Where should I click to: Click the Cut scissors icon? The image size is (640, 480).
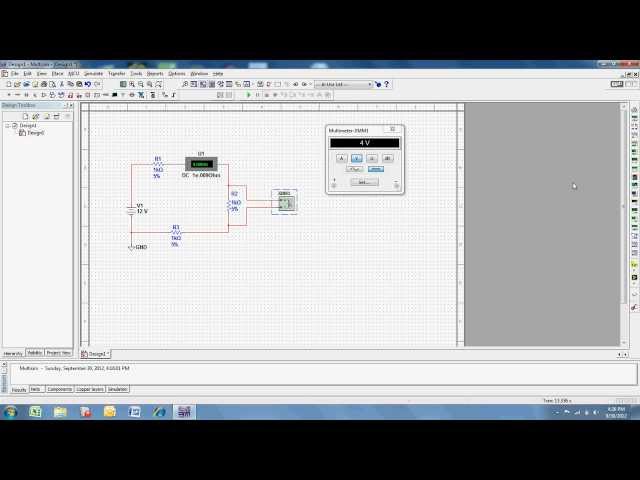(x=62, y=84)
